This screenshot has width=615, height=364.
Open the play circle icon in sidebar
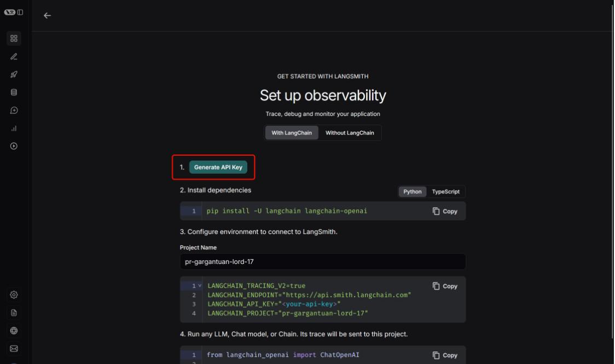coord(14,146)
